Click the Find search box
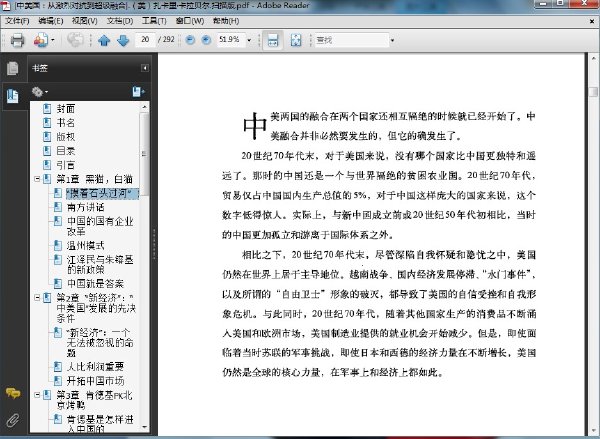600x439 pixels. coord(352,40)
